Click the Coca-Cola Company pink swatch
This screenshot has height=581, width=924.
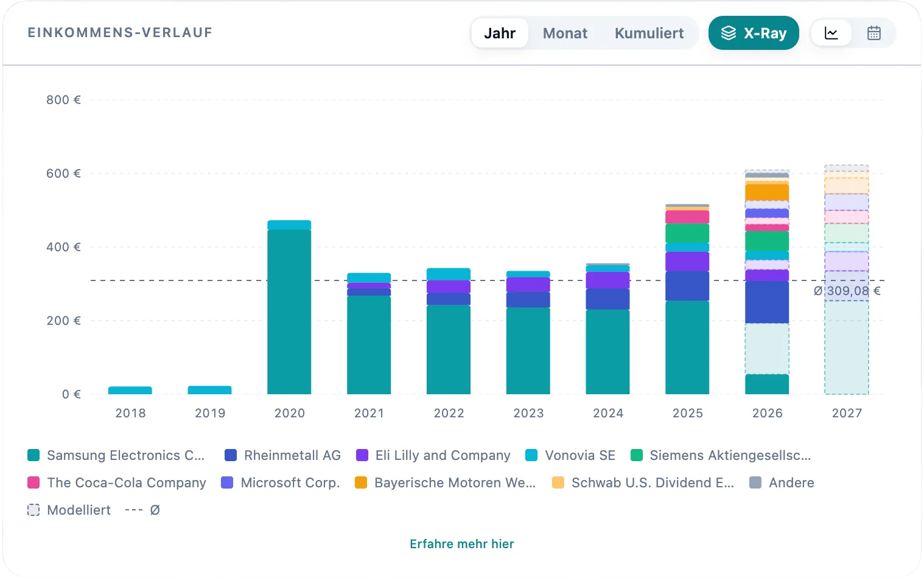(x=33, y=482)
